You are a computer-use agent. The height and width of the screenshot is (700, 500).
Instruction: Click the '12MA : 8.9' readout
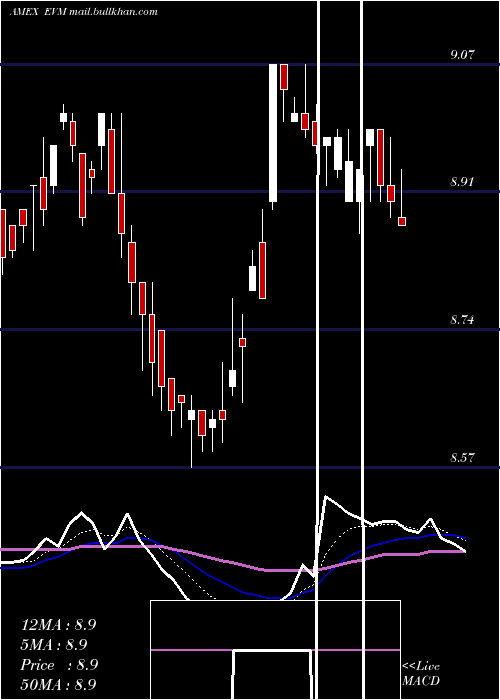(x=58, y=625)
